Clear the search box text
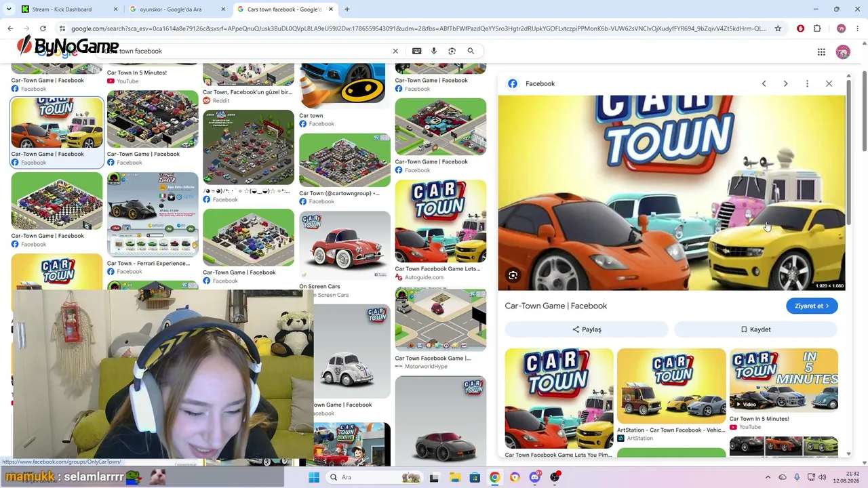The image size is (868, 488). tap(395, 51)
